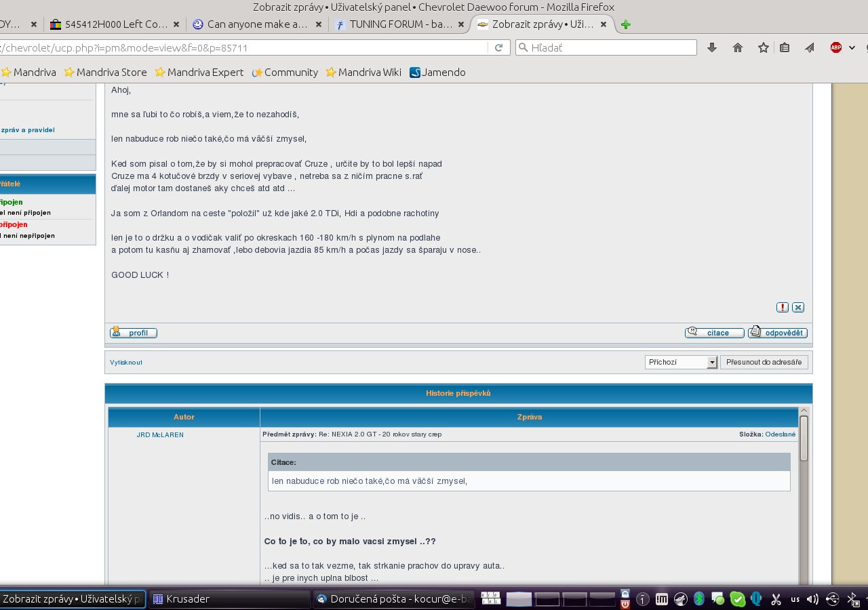The image size is (868, 610).
Task: Show bookmarks list icon in toolbar
Action: 785,47
